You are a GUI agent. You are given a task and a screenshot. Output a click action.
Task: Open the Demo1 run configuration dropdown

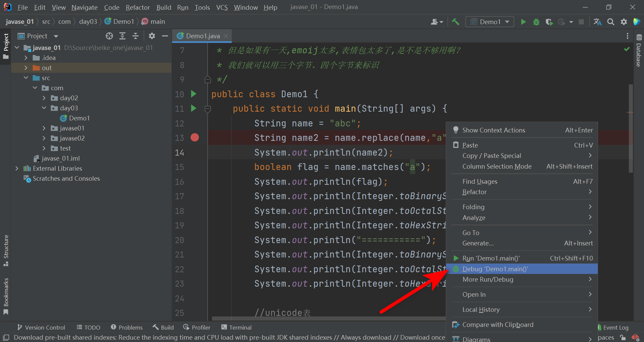pyautogui.click(x=490, y=22)
